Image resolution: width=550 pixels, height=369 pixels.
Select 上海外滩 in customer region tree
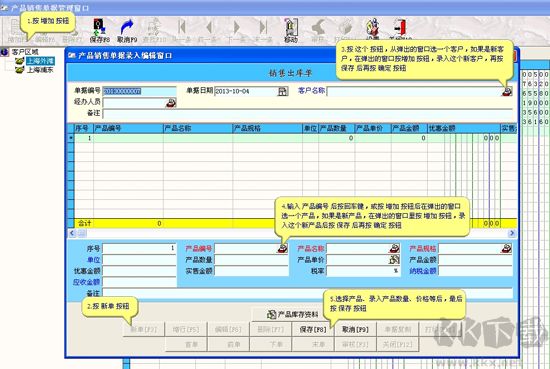click(40, 61)
